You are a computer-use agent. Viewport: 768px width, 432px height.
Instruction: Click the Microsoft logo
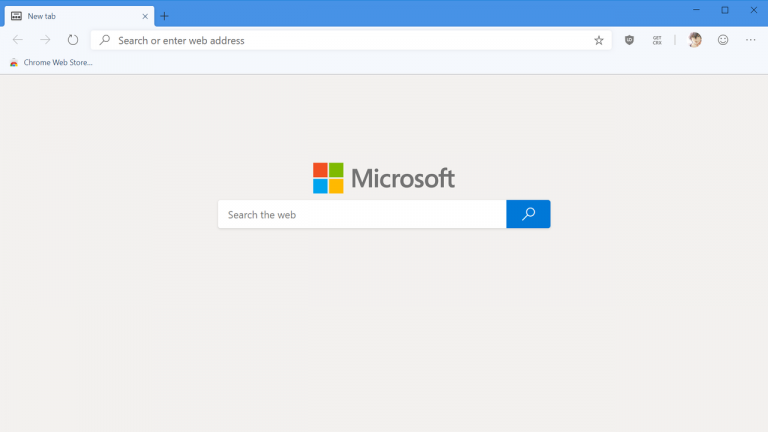384,178
